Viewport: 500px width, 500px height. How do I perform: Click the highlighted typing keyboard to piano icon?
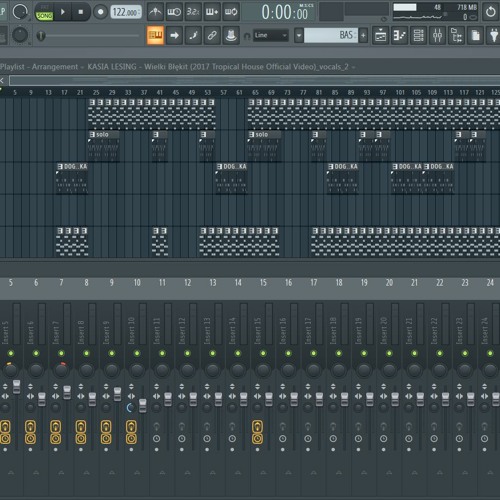[155, 35]
